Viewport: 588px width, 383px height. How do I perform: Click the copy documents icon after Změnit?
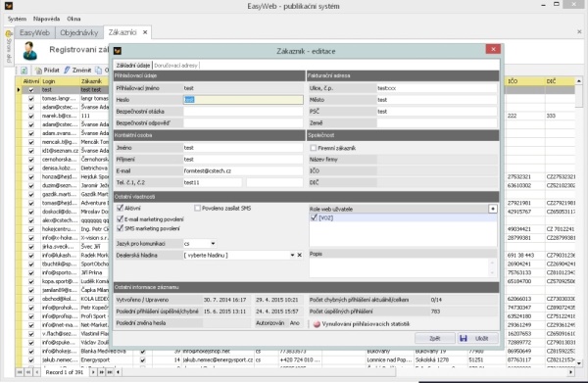click(98, 71)
